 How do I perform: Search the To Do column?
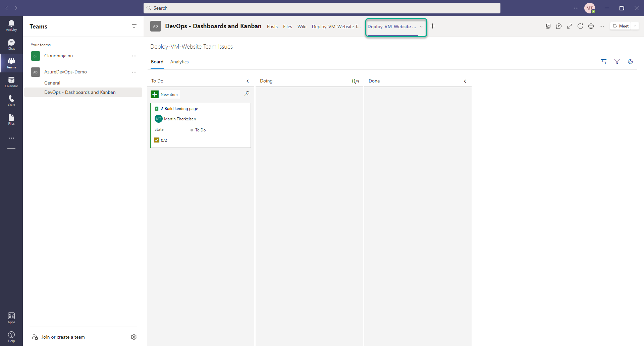pos(247,94)
